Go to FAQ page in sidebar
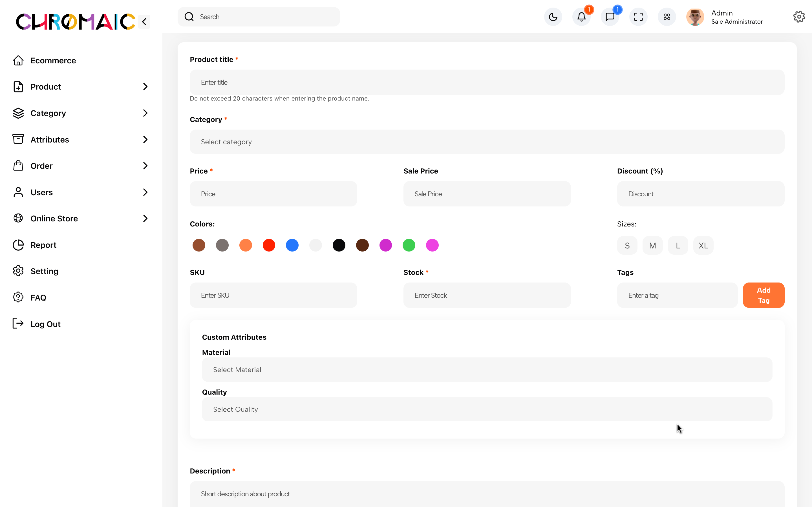This screenshot has height=507, width=812. coord(38,298)
